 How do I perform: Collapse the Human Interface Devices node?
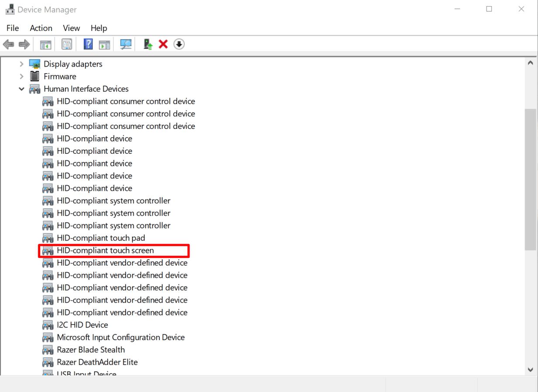click(x=21, y=89)
